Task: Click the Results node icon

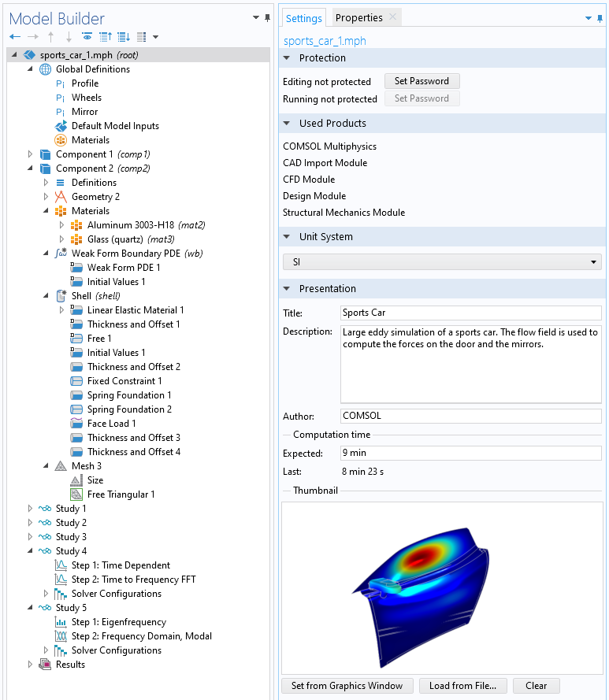Action: [45, 665]
